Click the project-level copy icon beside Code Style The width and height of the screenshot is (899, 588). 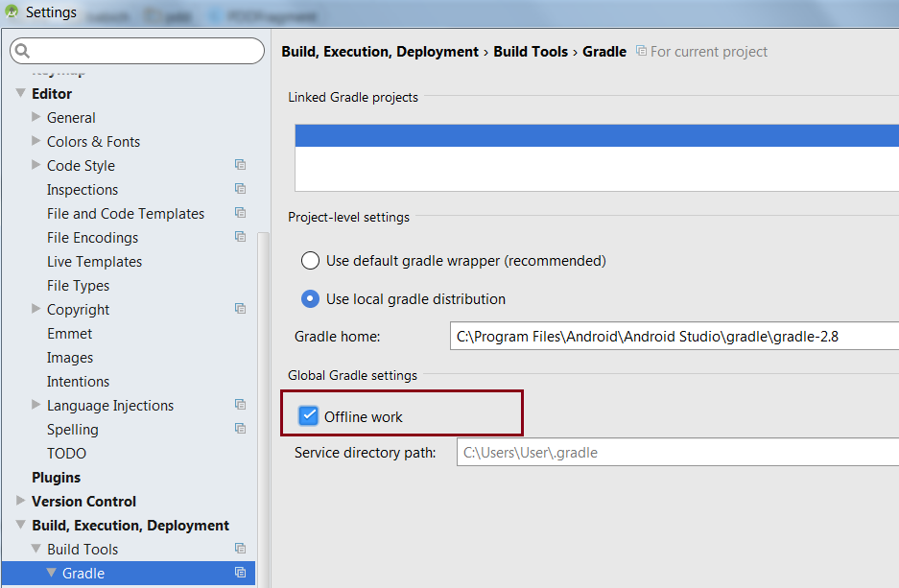tap(240, 165)
